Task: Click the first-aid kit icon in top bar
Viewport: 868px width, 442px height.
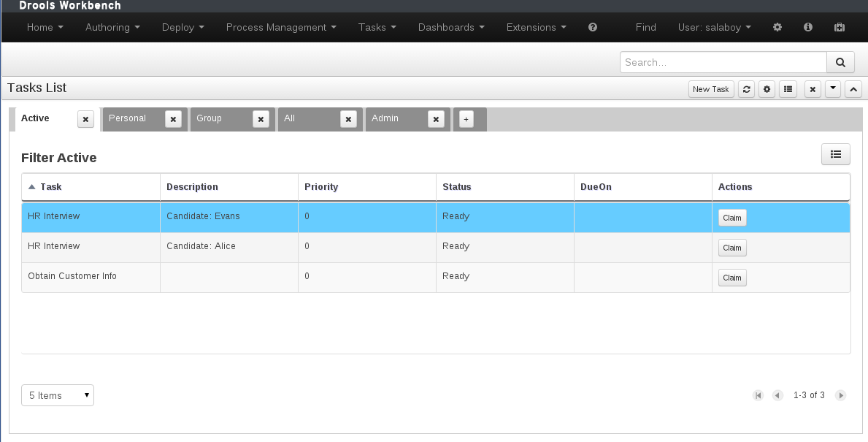Action: click(x=840, y=27)
